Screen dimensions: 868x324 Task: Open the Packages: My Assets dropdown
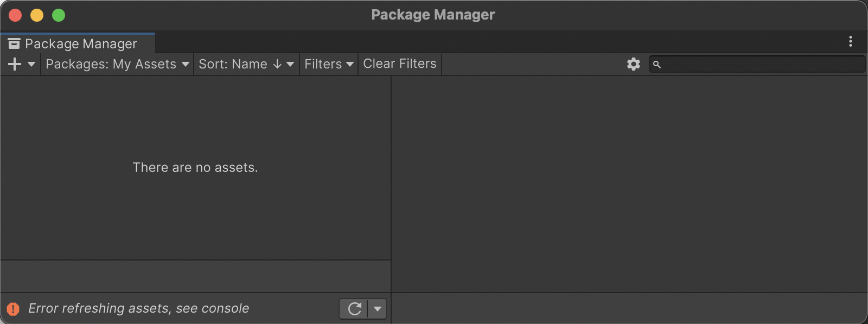click(117, 64)
